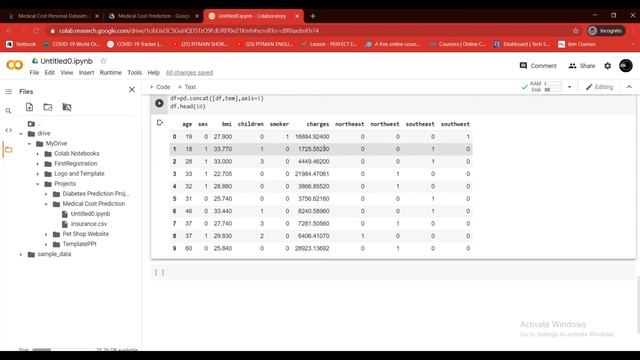Open the table of contents sidebar icon

click(x=9, y=91)
